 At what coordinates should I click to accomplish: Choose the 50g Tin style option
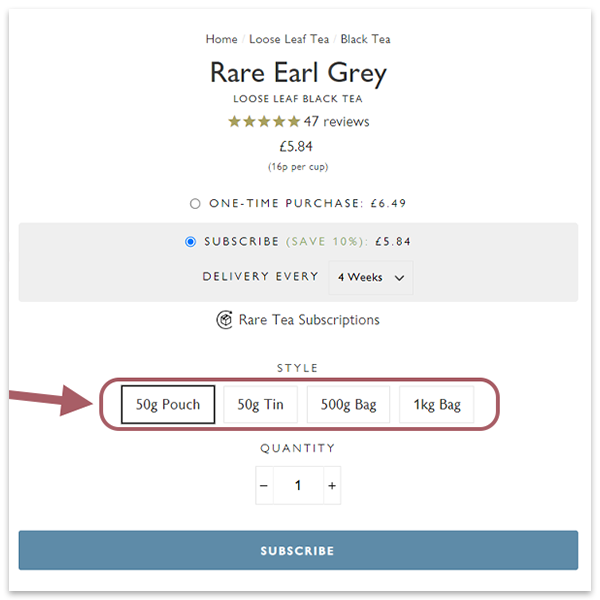tap(261, 404)
